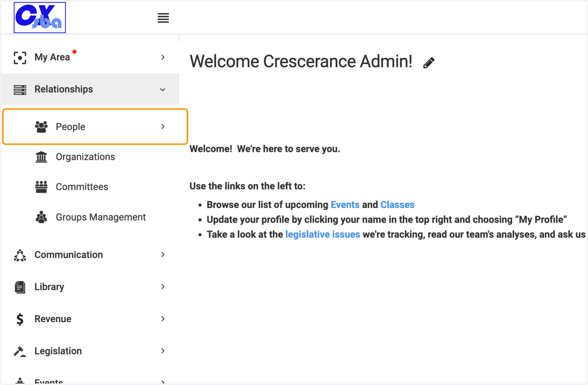Expand the Library chevron
The image size is (588, 385).
(x=163, y=286)
